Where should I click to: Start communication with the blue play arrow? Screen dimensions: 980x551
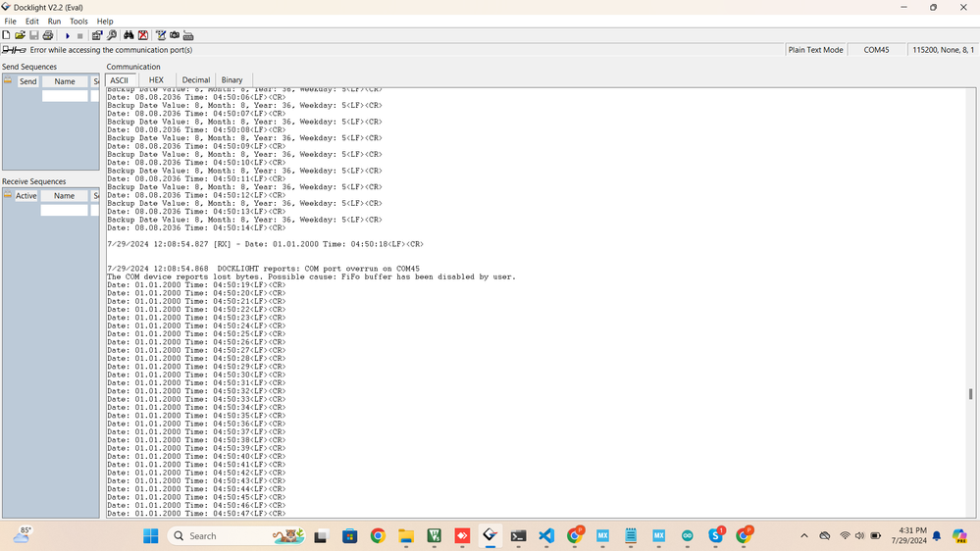[67, 35]
